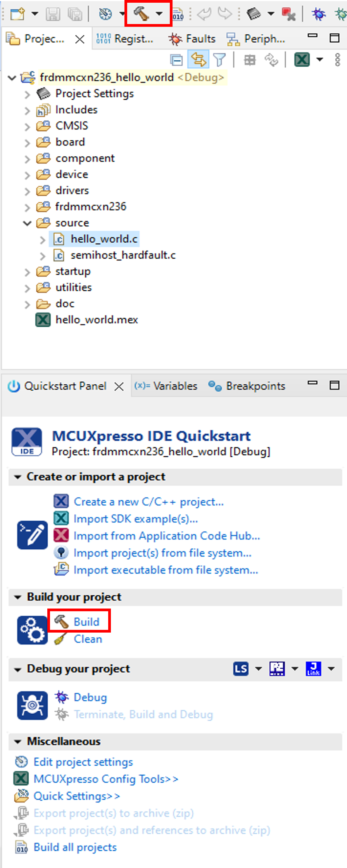Click the Edit project settings link
Viewport: 347px width, 868px height.
click(83, 762)
